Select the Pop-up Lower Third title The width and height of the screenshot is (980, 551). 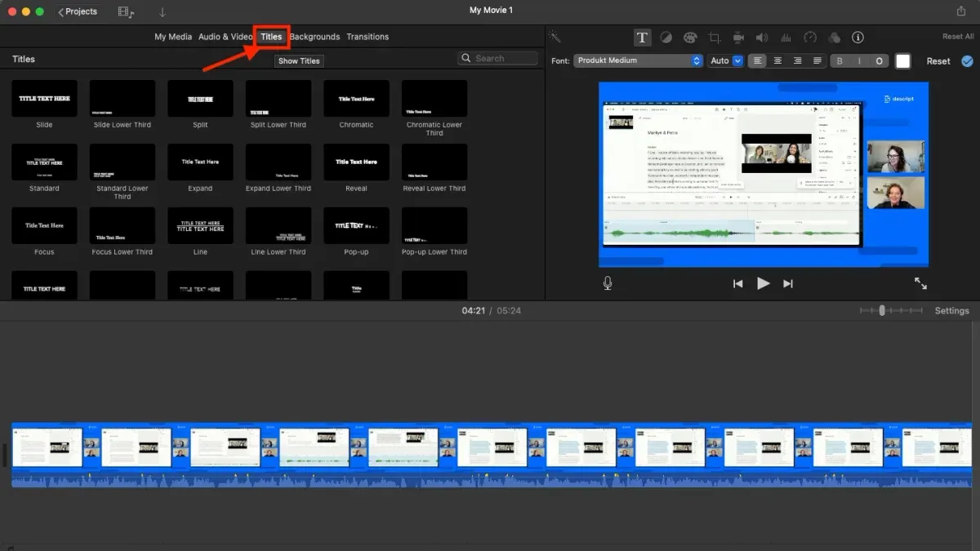pyautogui.click(x=434, y=225)
